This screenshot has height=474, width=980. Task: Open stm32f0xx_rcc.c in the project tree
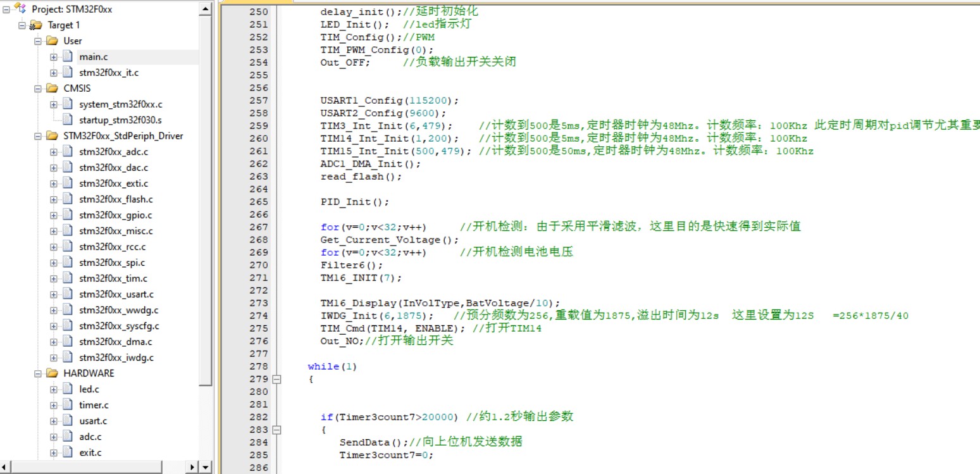113,247
